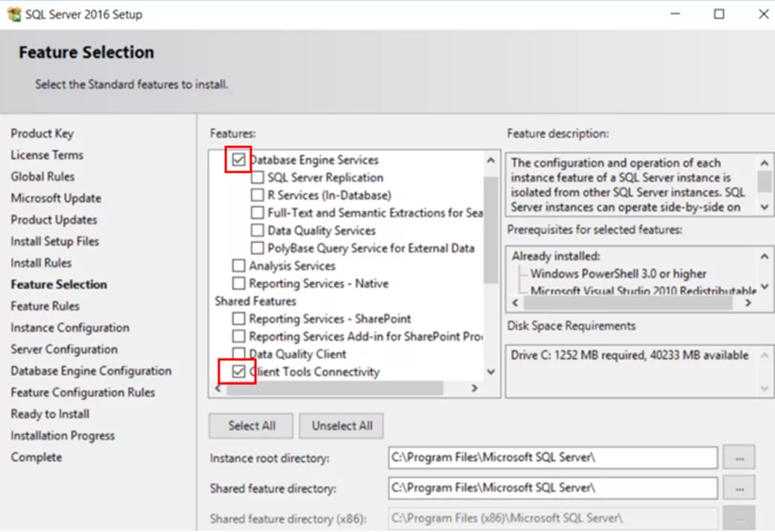Click Windows PowerShell 3.0 or higher entry
The image size is (775, 532).
619,273
